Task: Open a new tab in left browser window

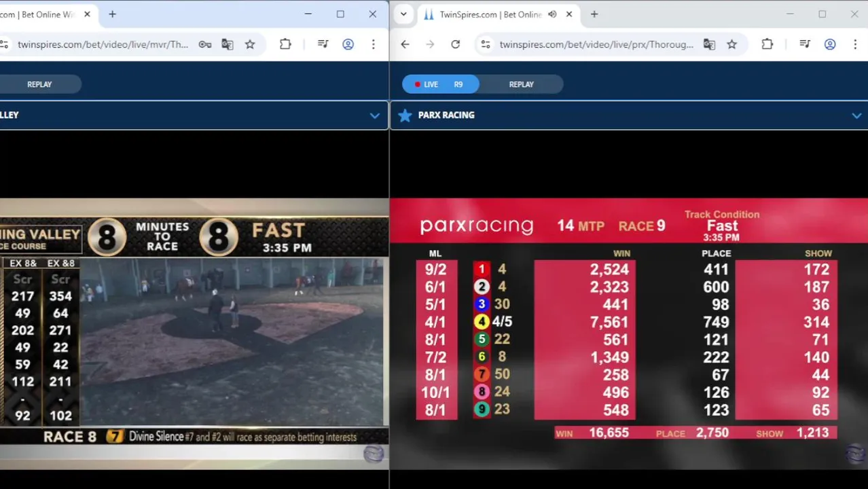Action: pyautogui.click(x=112, y=14)
